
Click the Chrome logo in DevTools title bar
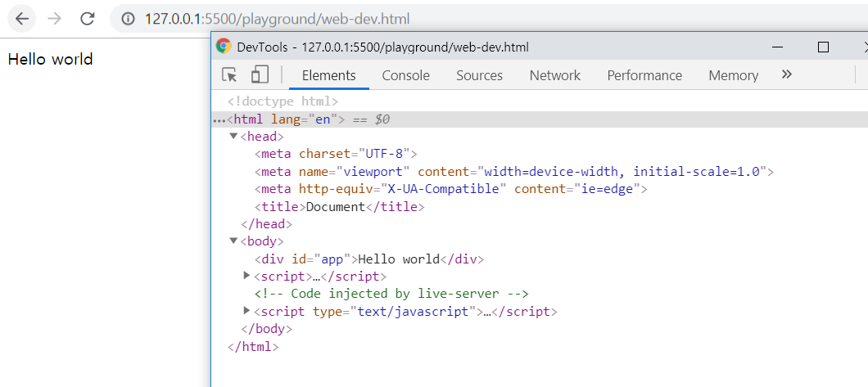point(224,47)
